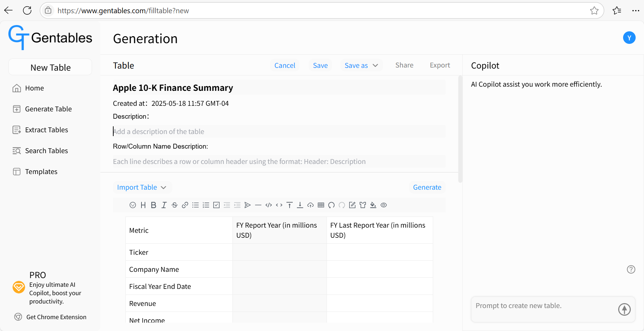This screenshot has height=331, width=644.
Task: Open the theme shirt icon
Action: pyautogui.click(x=363, y=205)
